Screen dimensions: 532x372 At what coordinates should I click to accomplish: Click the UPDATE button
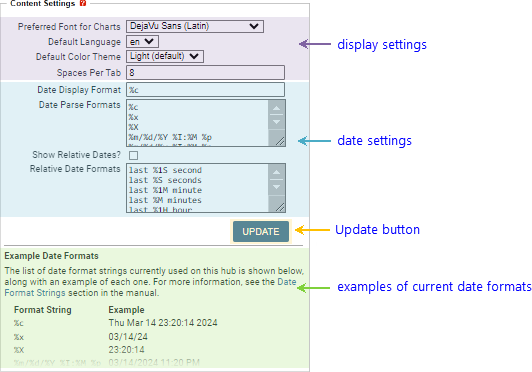coord(261,231)
